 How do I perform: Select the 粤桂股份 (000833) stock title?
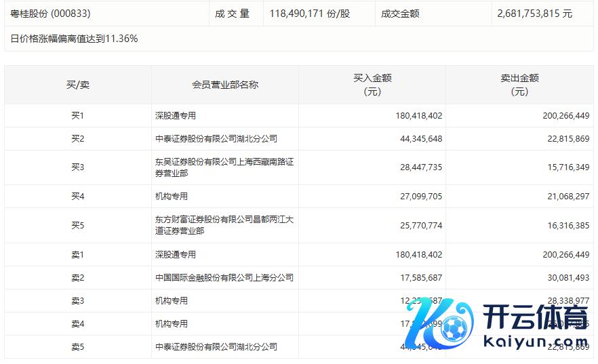[x=50, y=14]
